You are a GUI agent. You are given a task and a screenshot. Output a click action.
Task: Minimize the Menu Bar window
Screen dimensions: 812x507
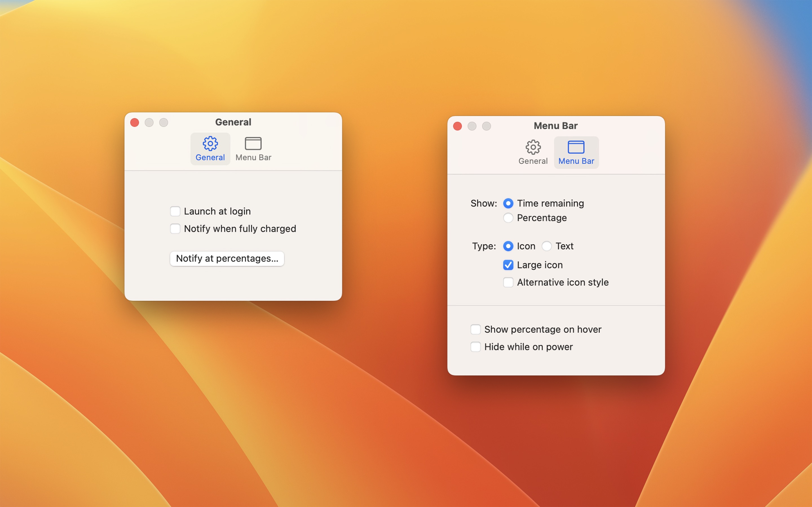click(x=472, y=126)
